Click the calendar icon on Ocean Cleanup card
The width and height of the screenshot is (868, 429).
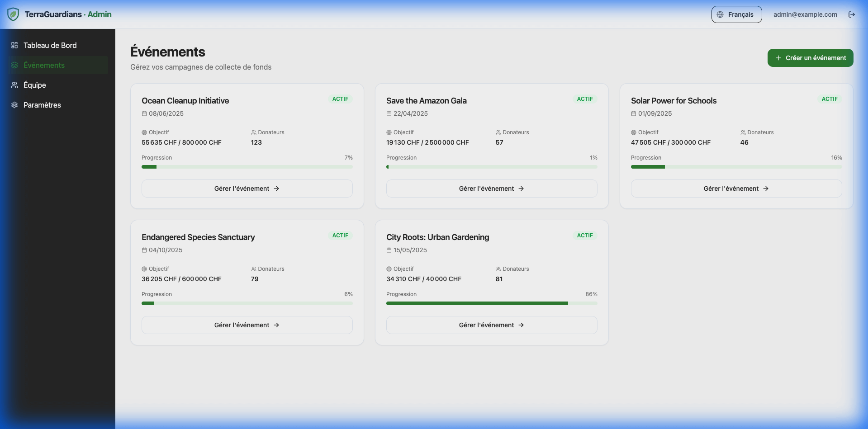click(x=144, y=114)
